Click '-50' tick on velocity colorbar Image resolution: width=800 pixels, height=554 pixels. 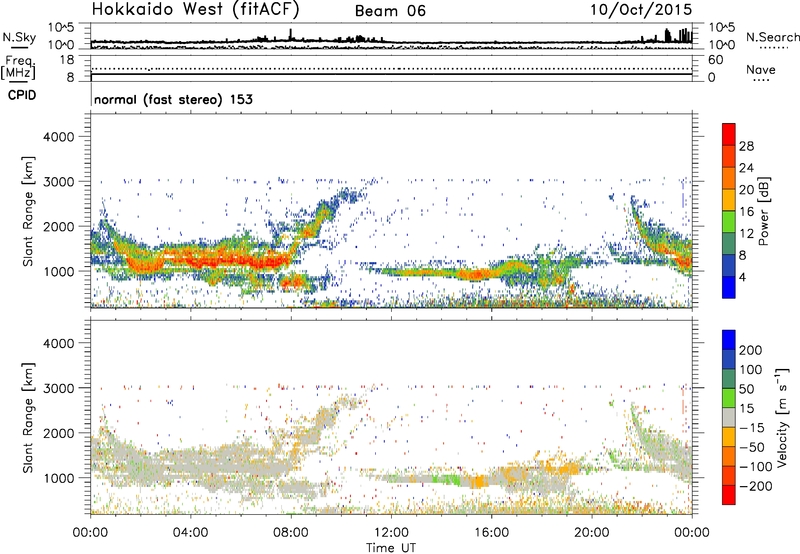pos(752,447)
